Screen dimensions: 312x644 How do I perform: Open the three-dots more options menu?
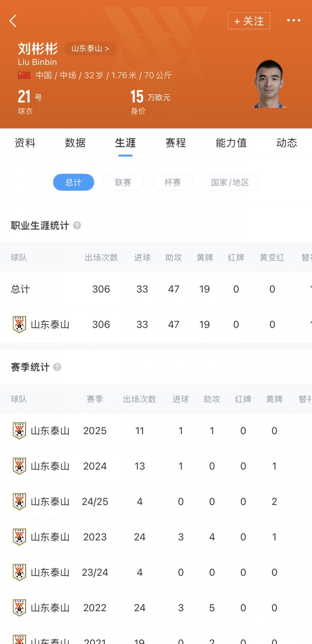[293, 21]
